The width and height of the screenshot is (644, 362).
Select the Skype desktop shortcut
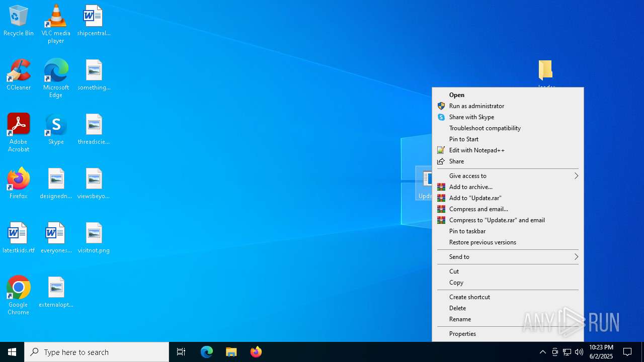point(56,130)
